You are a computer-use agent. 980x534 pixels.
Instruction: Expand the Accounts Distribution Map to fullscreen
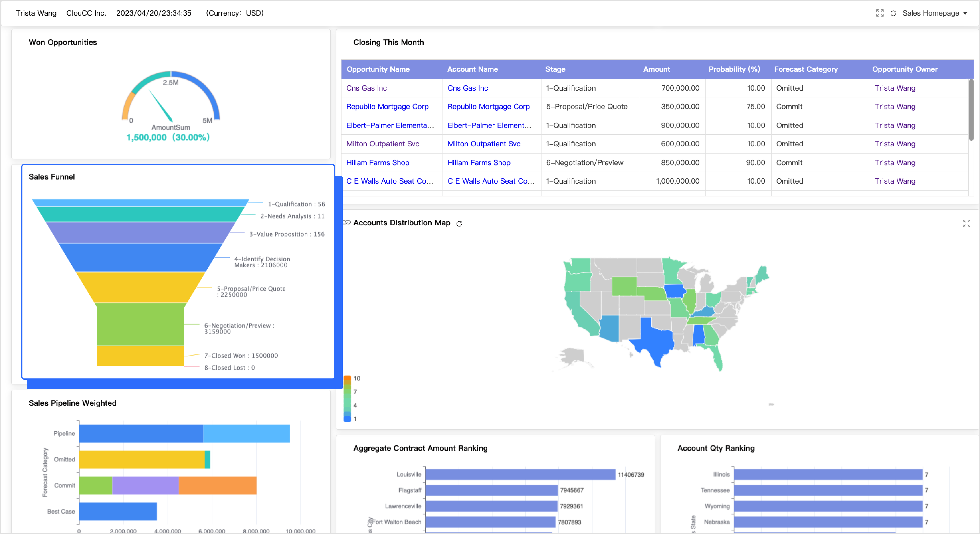point(966,224)
